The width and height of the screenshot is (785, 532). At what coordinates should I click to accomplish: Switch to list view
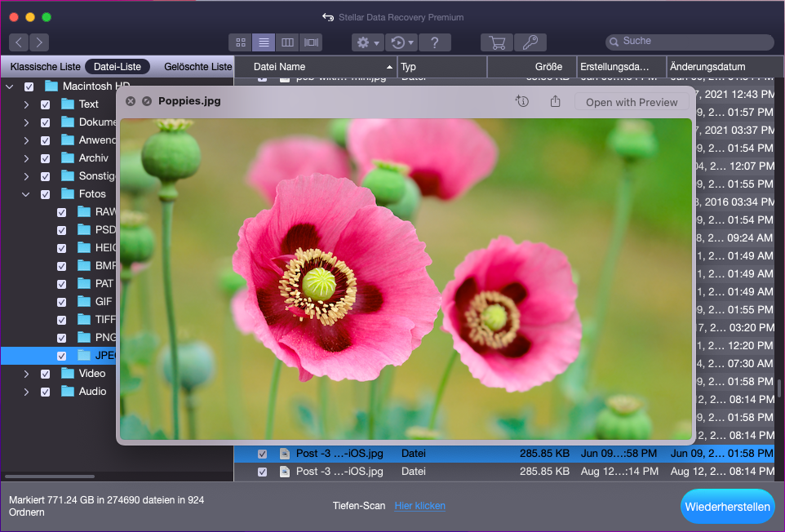pyautogui.click(x=264, y=42)
